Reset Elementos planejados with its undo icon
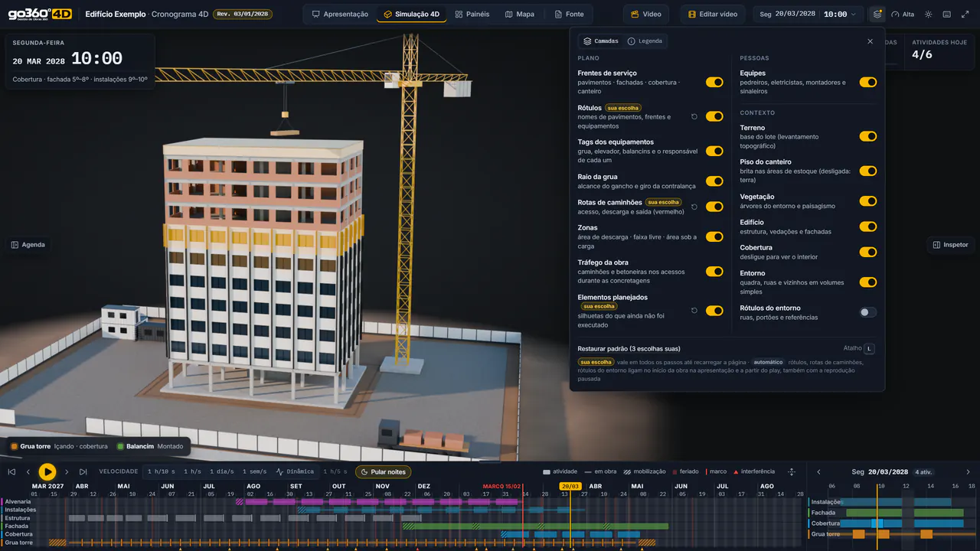 (694, 311)
